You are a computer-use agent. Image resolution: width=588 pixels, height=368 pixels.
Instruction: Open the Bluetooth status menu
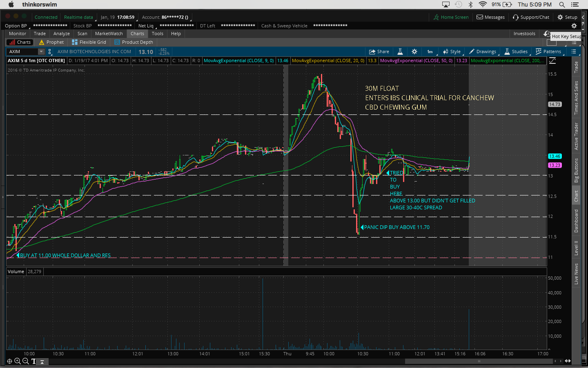470,4
